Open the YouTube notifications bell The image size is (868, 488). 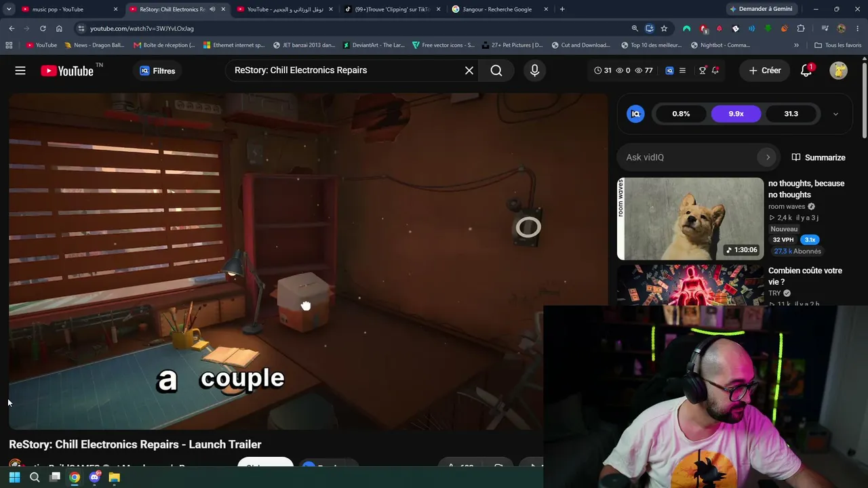pyautogui.click(x=806, y=70)
